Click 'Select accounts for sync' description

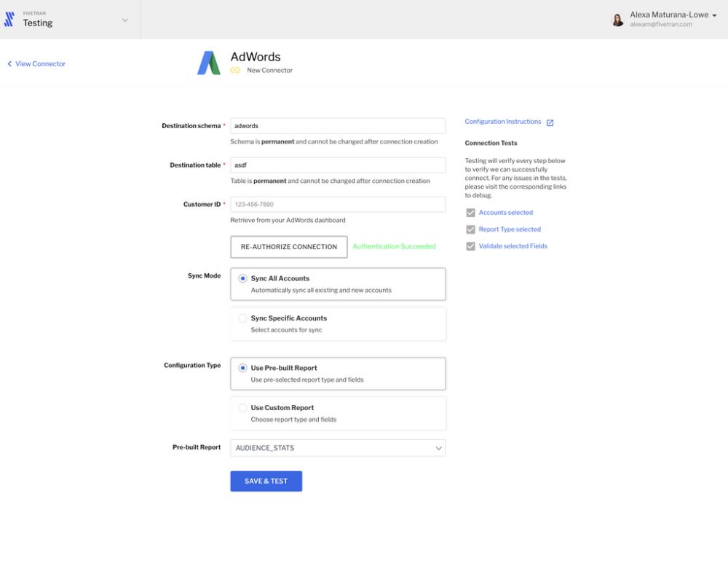point(286,330)
